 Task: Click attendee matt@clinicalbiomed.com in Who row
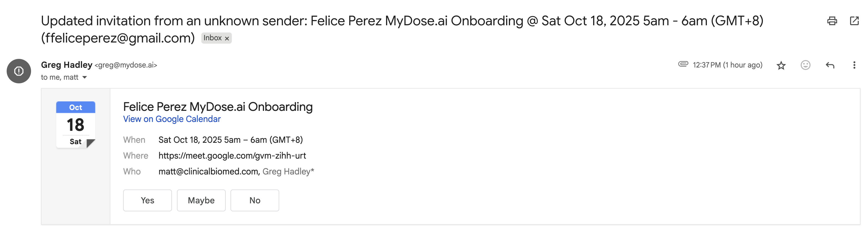point(208,171)
